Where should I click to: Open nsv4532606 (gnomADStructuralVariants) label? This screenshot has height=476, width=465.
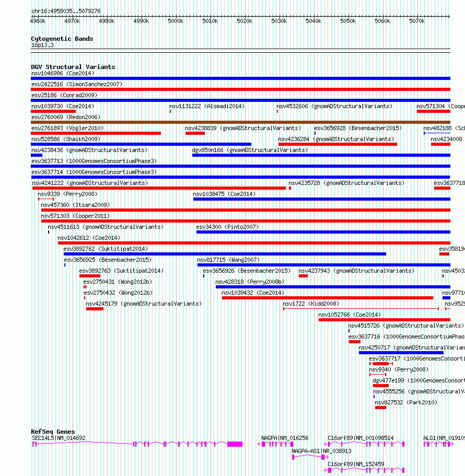[x=334, y=106]
